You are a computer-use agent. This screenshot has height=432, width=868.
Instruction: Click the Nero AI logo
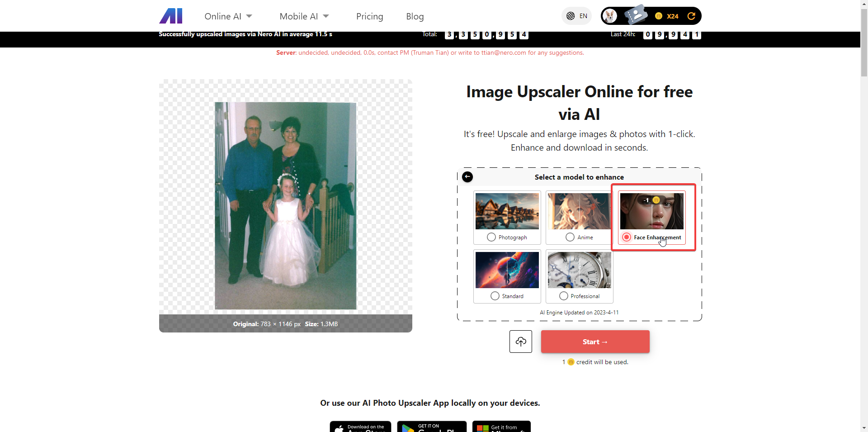171,16
